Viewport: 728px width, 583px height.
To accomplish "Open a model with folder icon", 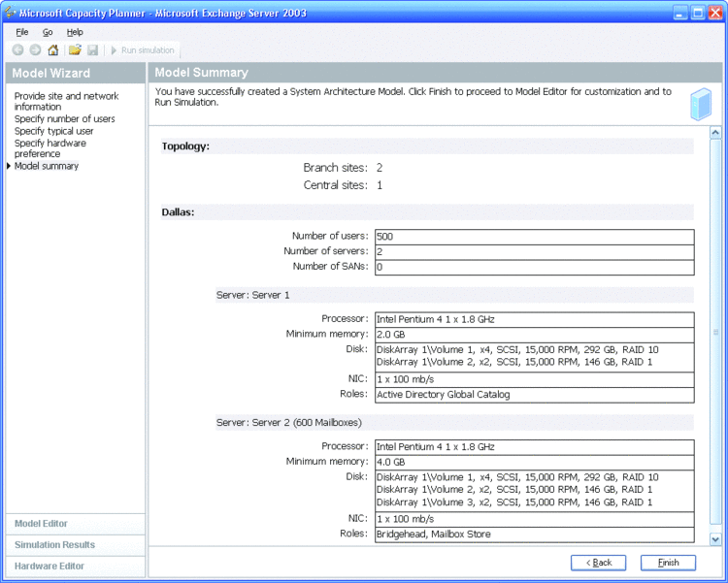I will click(x=75, y=50).
